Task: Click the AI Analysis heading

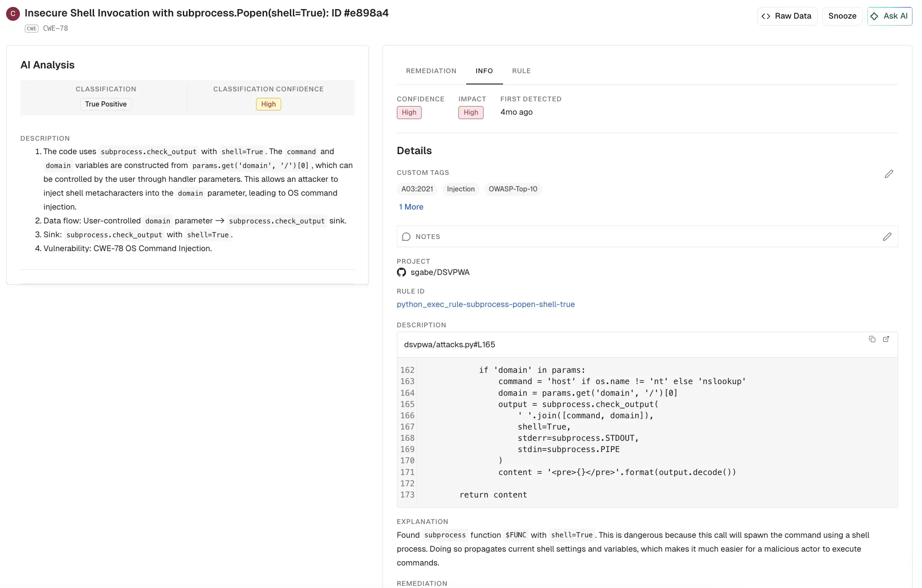Action: coord(47,65)
